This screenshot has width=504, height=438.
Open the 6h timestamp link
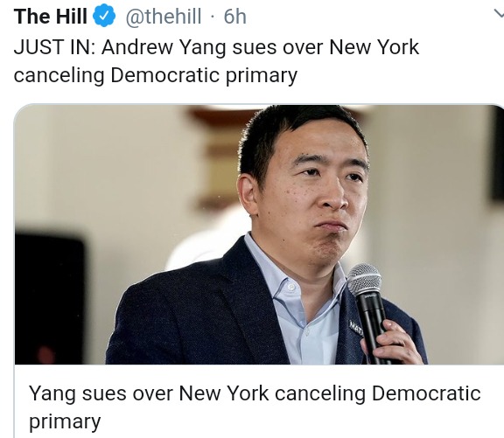coord(235,17)
